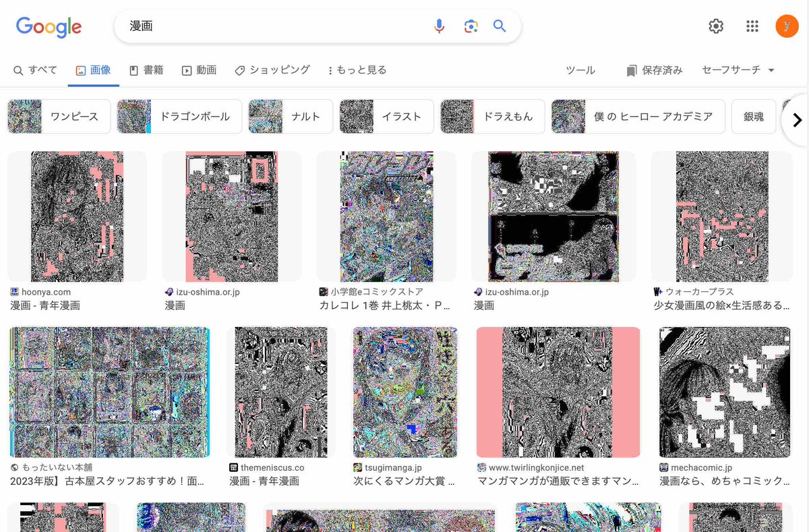Screen dimensions: 809x532
Task: Open the account profile avatar
Action: 787,26
